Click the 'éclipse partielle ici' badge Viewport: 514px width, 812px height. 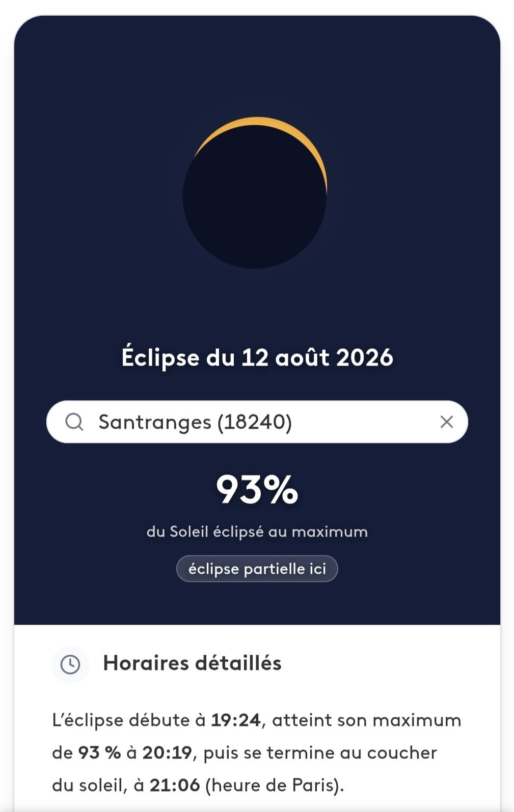pyautogui.click(x=257, y=569)
